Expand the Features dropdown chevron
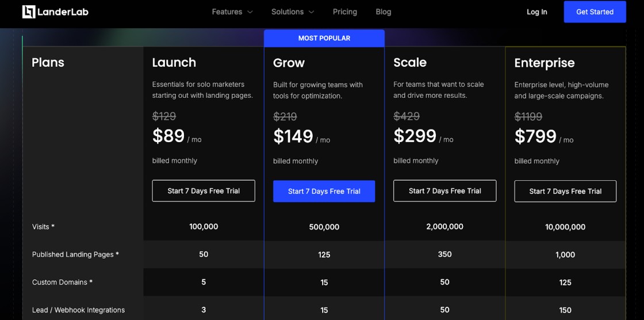 click(x=250, y=12)
